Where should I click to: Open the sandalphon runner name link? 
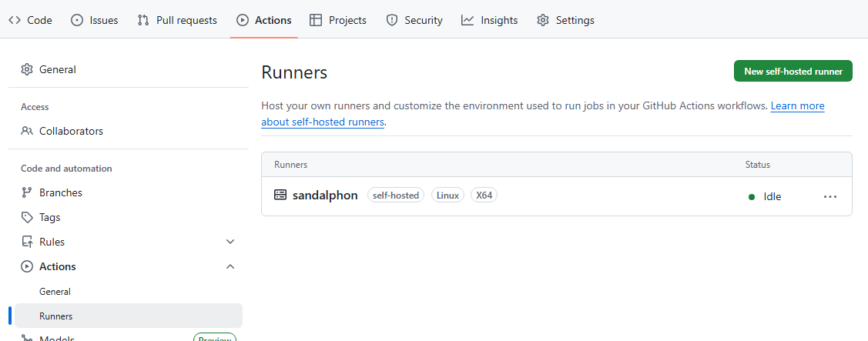tap(325, 196)
